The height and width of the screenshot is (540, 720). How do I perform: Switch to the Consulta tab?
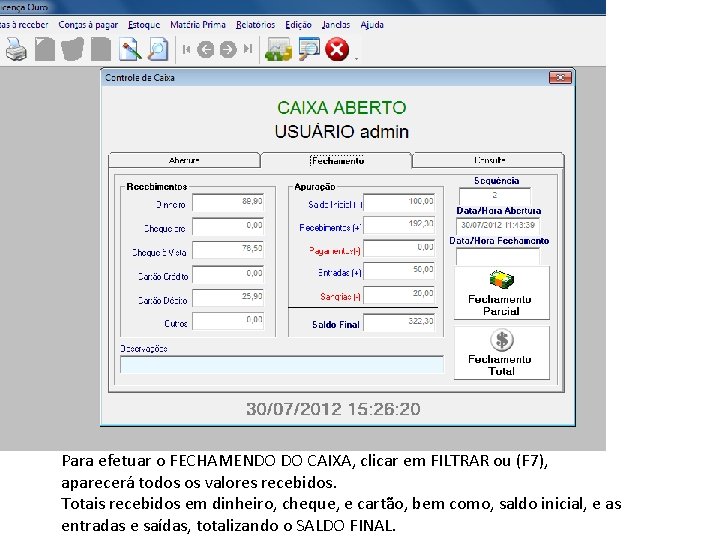489,160
